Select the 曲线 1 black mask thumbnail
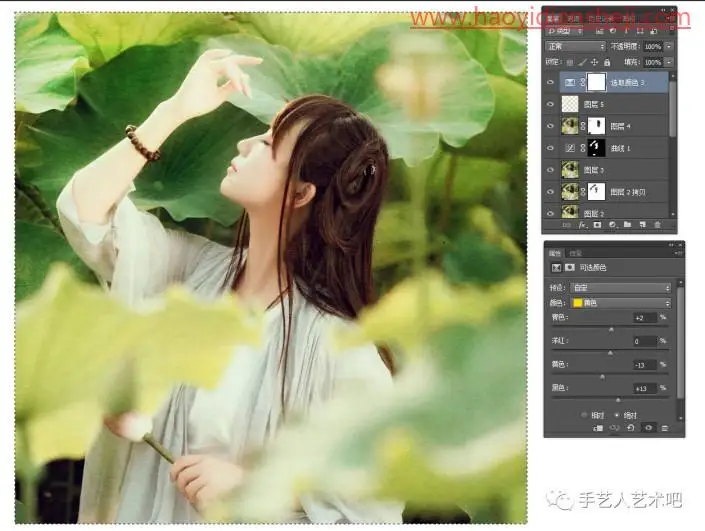 pyautogui.click(x=596, y=148)
